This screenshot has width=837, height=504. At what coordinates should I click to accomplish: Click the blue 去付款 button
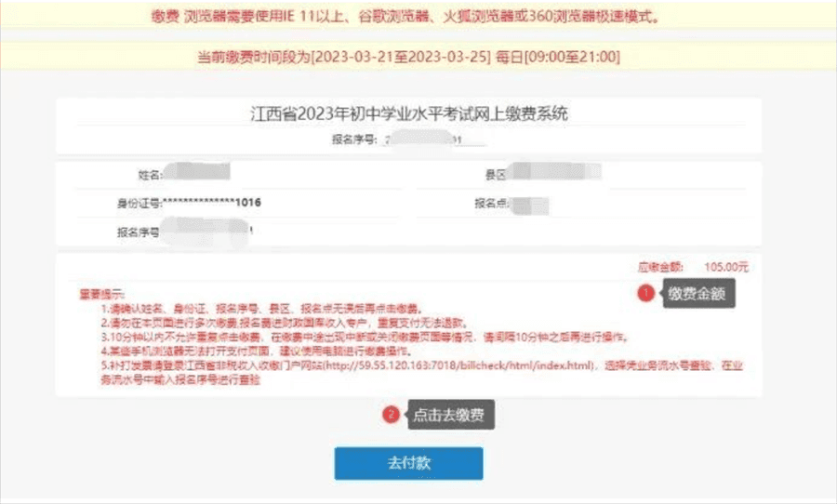click(x=408, y=463)
